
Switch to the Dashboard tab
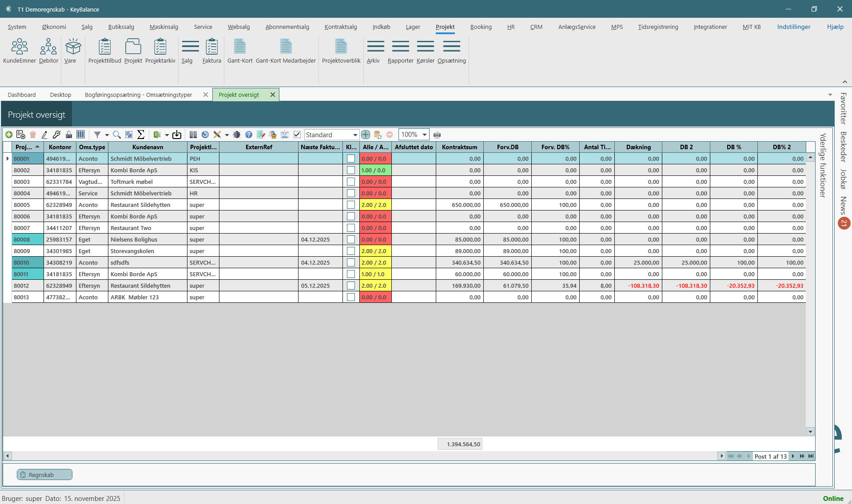22,95
